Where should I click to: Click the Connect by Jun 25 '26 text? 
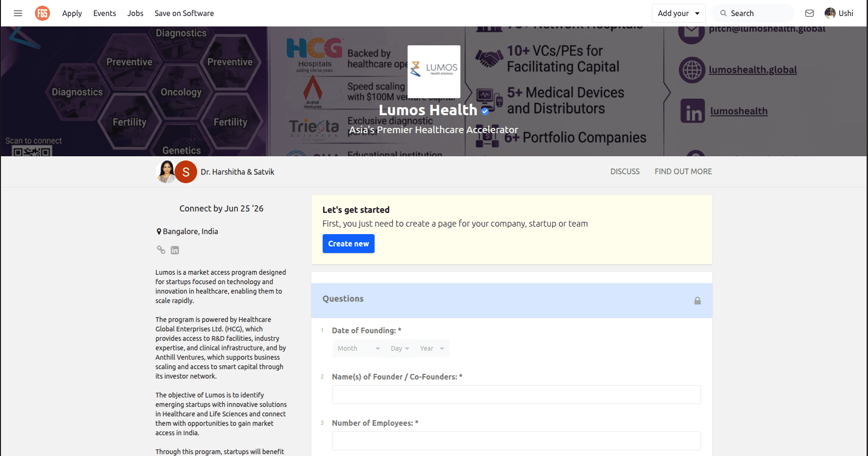click(221, 208)
